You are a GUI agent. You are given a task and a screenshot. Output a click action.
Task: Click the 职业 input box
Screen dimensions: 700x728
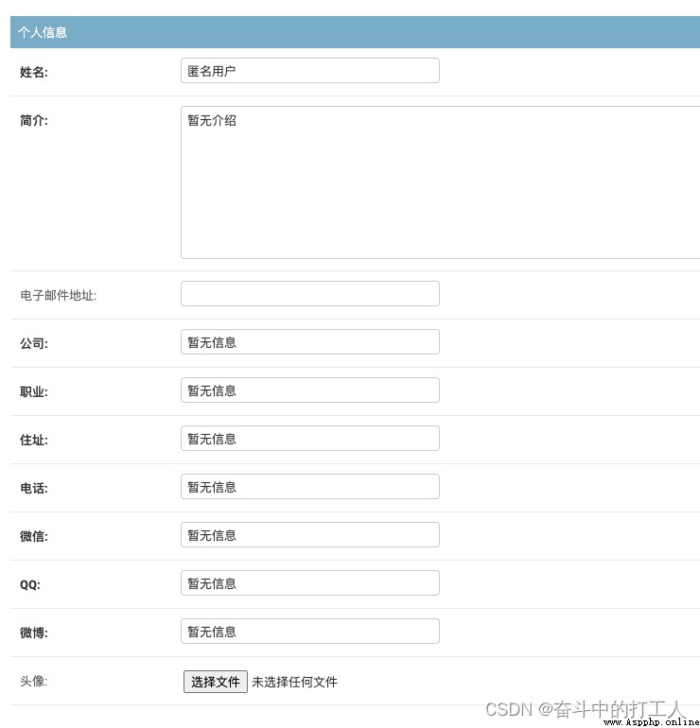[310, 390]
